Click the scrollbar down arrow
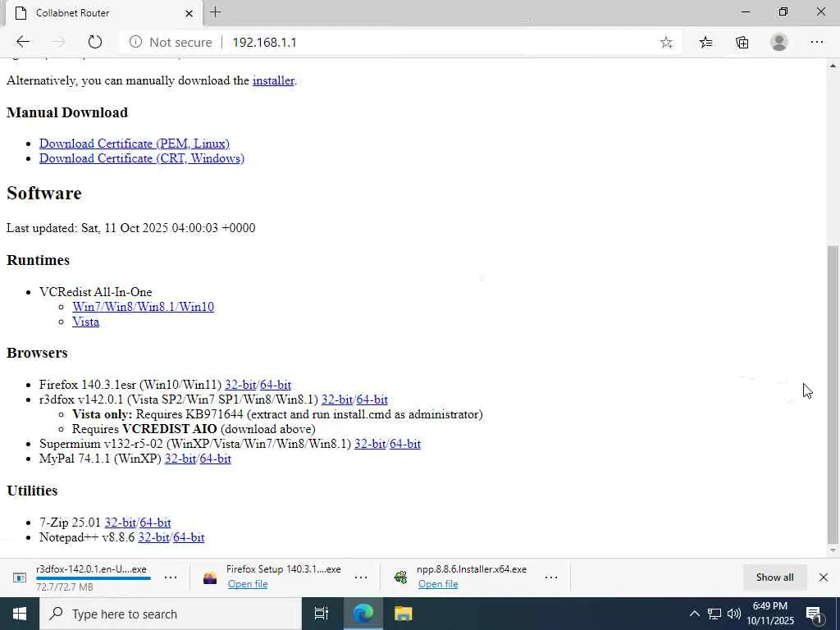The image size is (840, 630). point(832,550)
